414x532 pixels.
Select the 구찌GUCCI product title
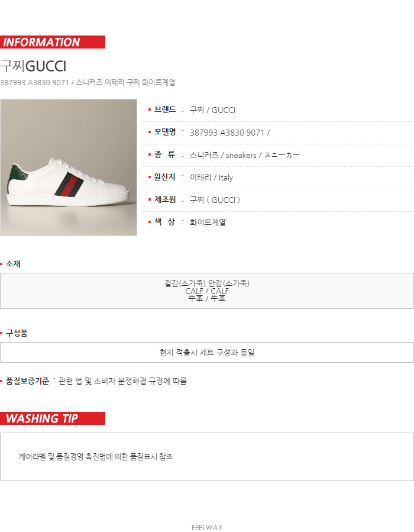(x=33, y=66)
